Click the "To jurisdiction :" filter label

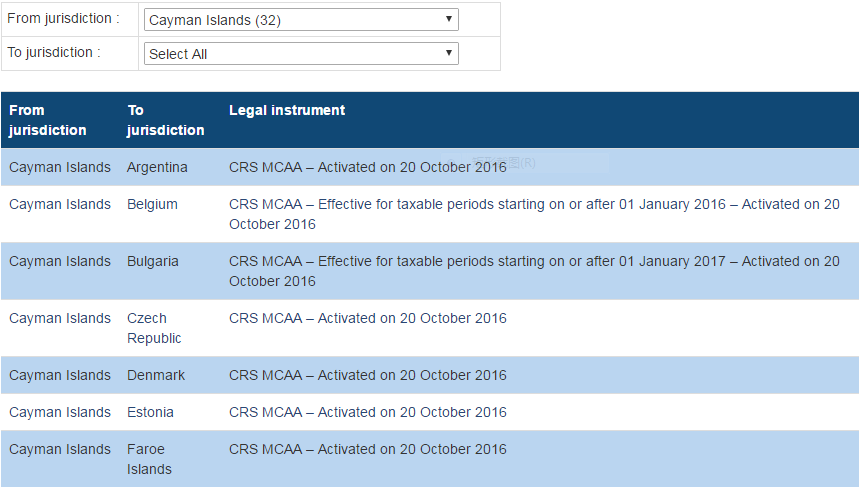[54, 52]
